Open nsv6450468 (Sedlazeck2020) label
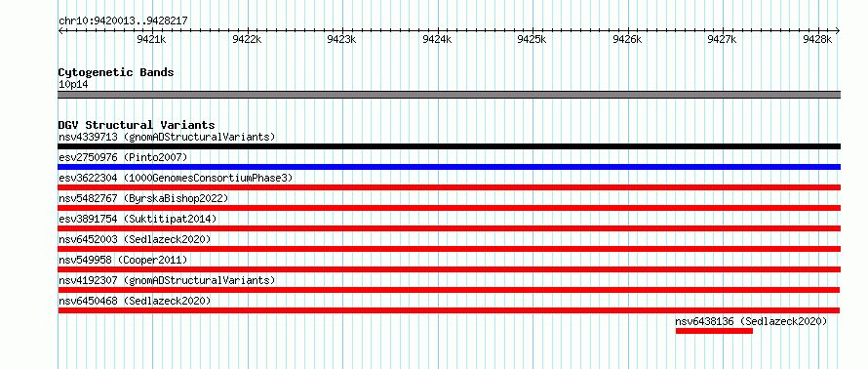 tap(135, 301)
